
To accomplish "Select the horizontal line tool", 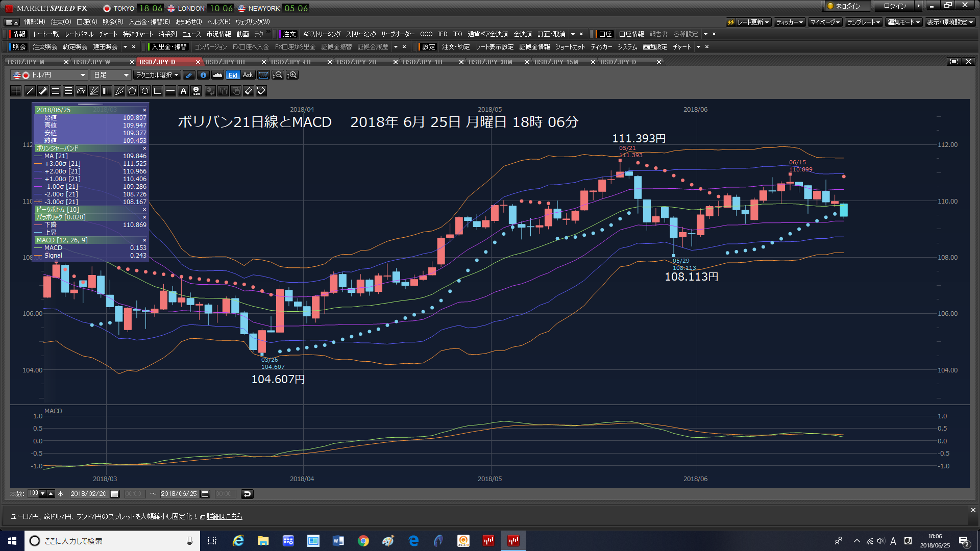I will [170, 91].
